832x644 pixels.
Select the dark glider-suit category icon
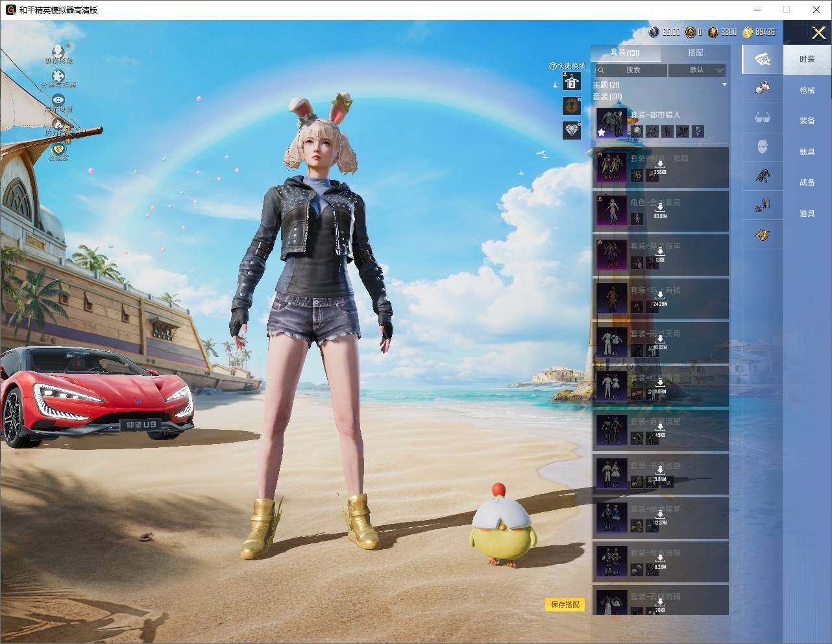[763, 176]
